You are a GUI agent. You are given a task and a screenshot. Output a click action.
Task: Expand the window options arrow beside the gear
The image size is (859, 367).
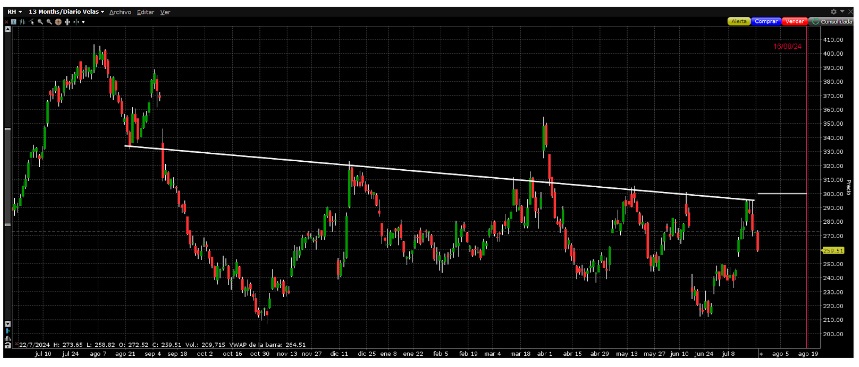click(841, 12)
